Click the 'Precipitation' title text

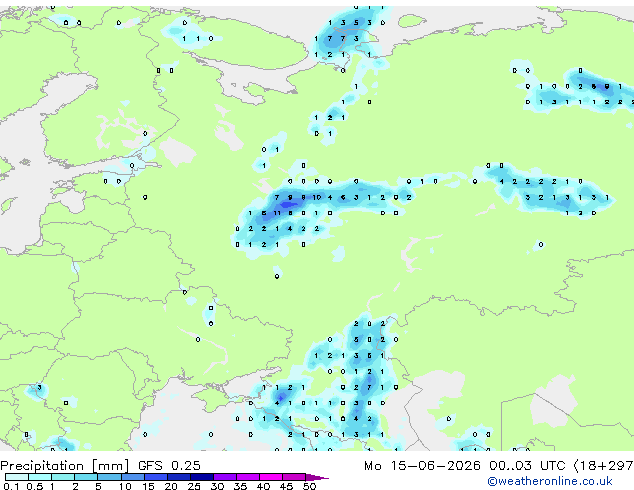(x=42, y=466)
